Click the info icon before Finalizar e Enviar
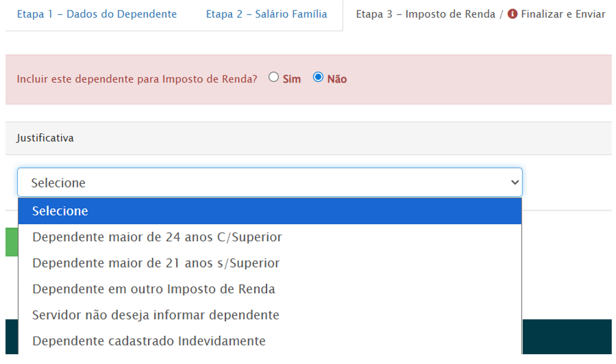This screenshot has width=616, height=364. pyautogui.click(x=512, y=15)
